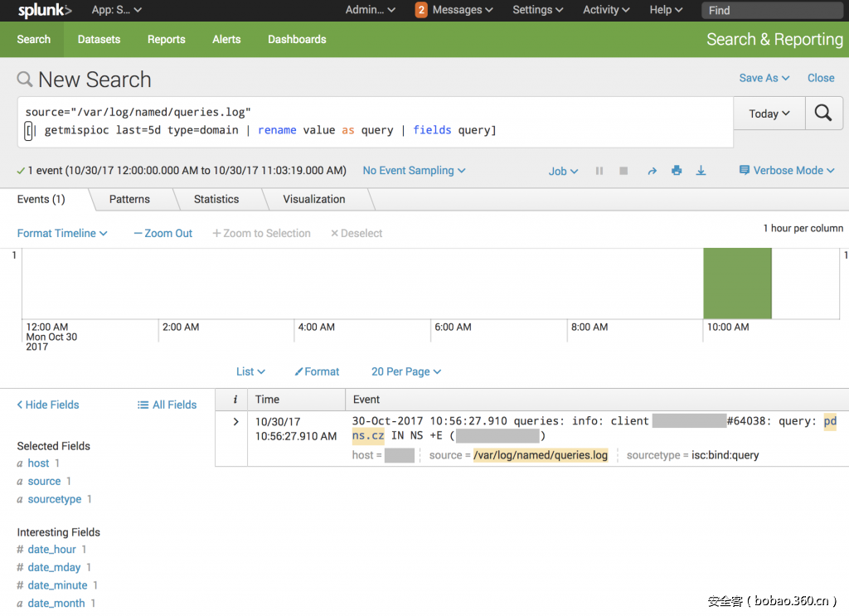Expand the event row details arrow
Screen dimensions: 849x616
click(235, 421)
